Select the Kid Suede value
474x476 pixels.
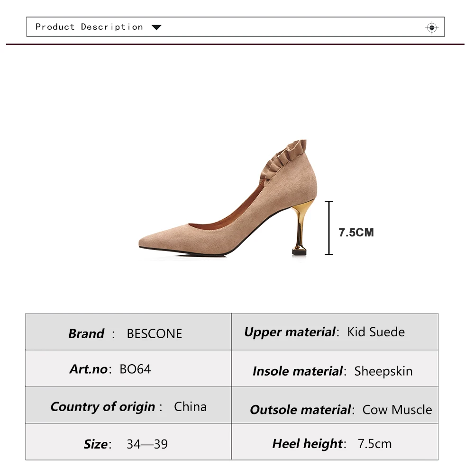pyautogui.click(x=376, y=332)
